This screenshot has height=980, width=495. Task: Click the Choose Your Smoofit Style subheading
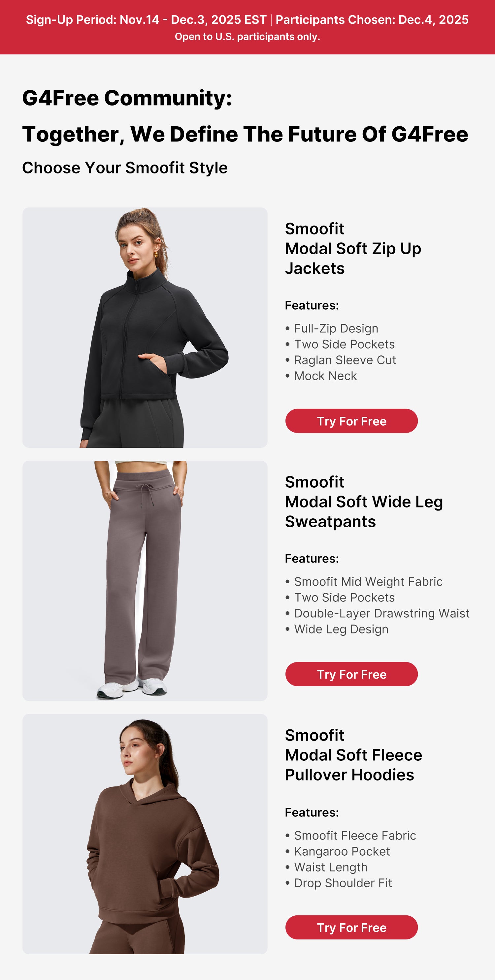point(125,168)
